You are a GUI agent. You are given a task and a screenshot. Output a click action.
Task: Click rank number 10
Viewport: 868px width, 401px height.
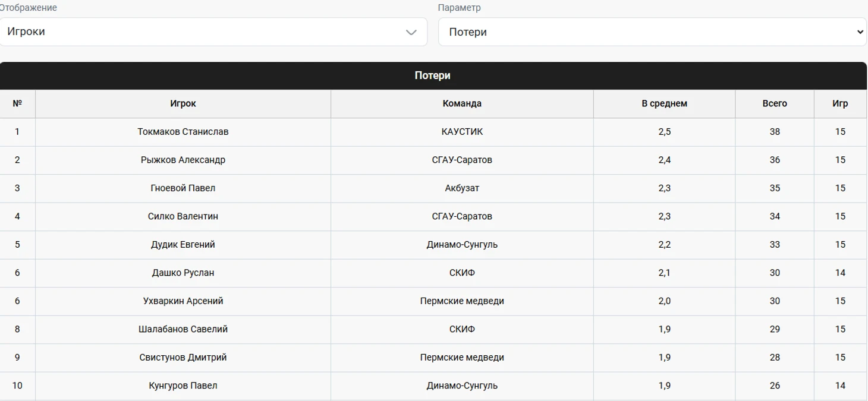[x=17, y=386]
